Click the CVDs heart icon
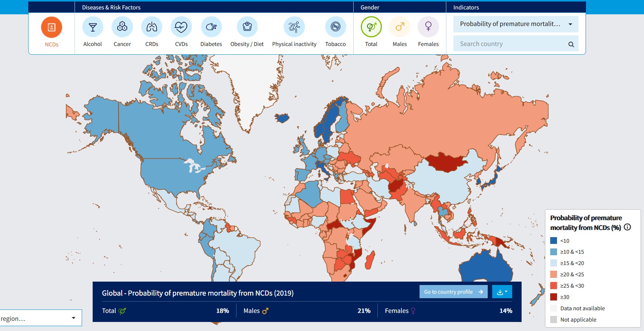This screenshot has width=644, height=331. pyautogui.click(x=181, y=27)
